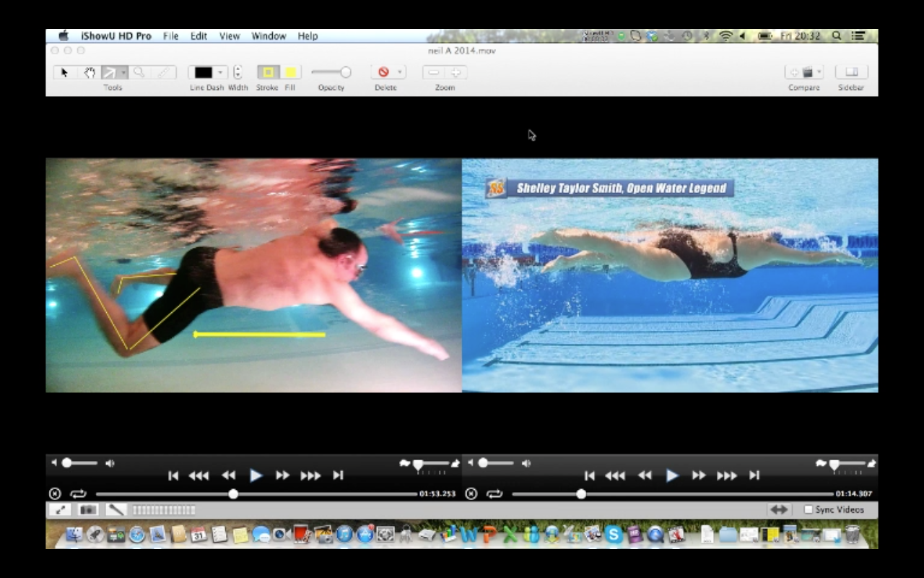Open Trash in the Dock
This screenshot has height=578, width=924.
pos(853,535)
